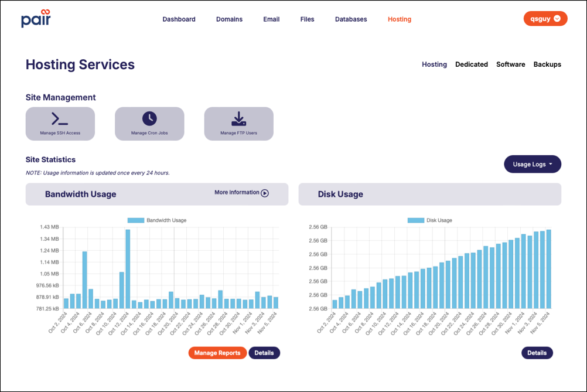The image size is (587, 392).
Task: Click Details under Disk Usage chart
Action: pyautogui.click(x=537, y=353)
